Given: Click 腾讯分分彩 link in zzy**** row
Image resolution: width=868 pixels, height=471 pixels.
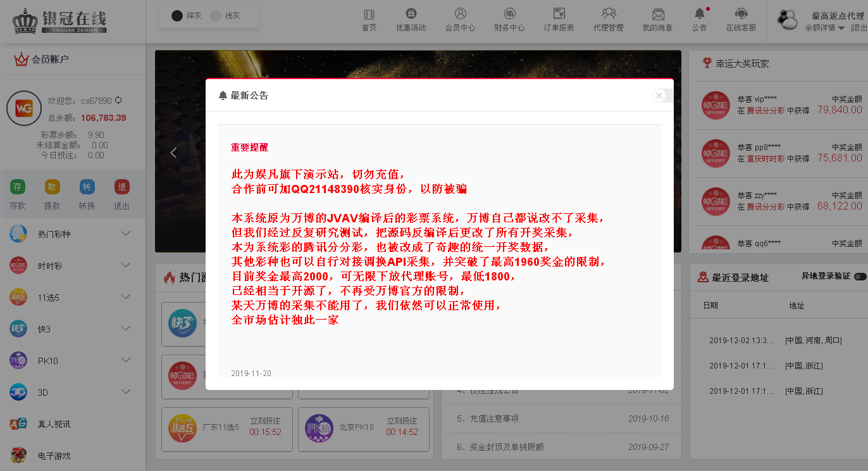Looking at the screenshot, I should 766,206.
